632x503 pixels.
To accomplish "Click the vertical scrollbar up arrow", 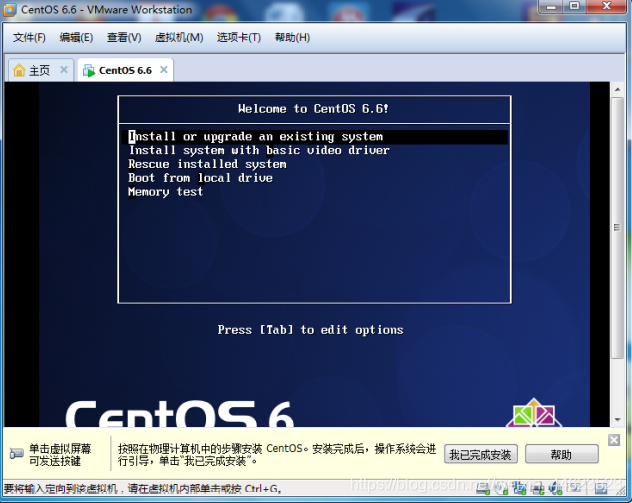I will click(x=617, y=89).
